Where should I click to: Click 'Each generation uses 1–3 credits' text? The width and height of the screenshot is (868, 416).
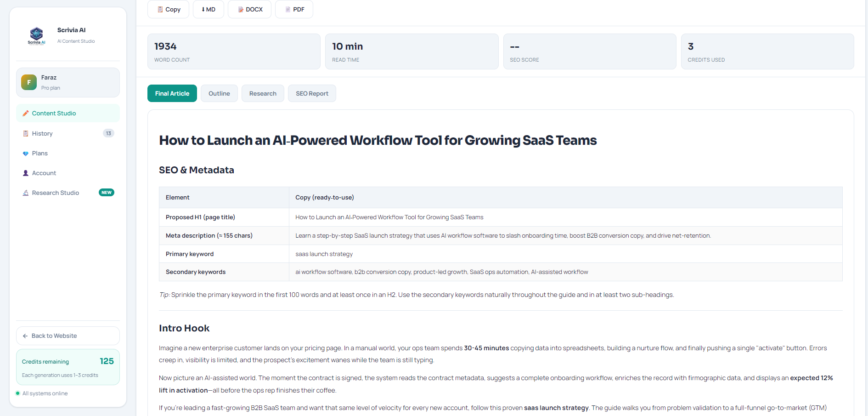[x=60, y=375]
